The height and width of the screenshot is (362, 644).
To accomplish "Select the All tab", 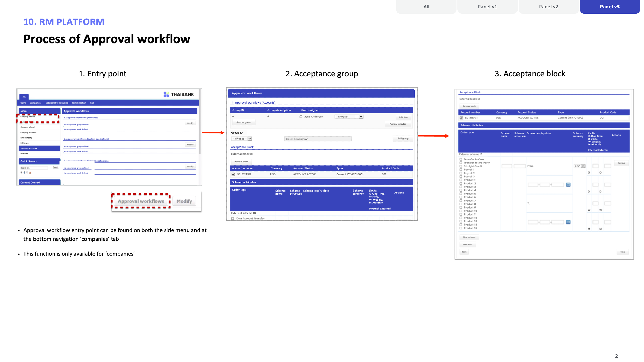I will [x=426, y=7].
